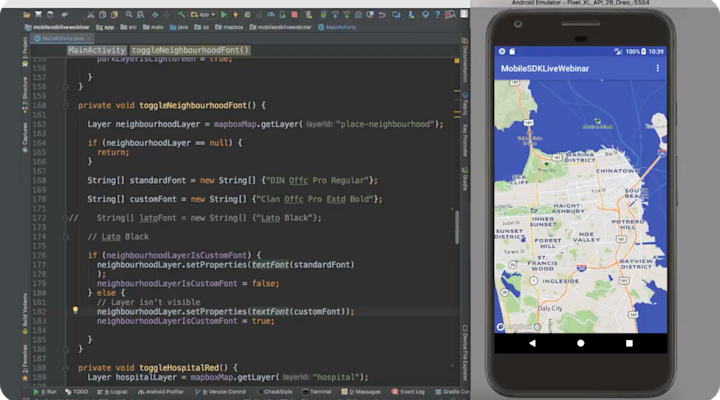Open the TODO tool window

76,392
